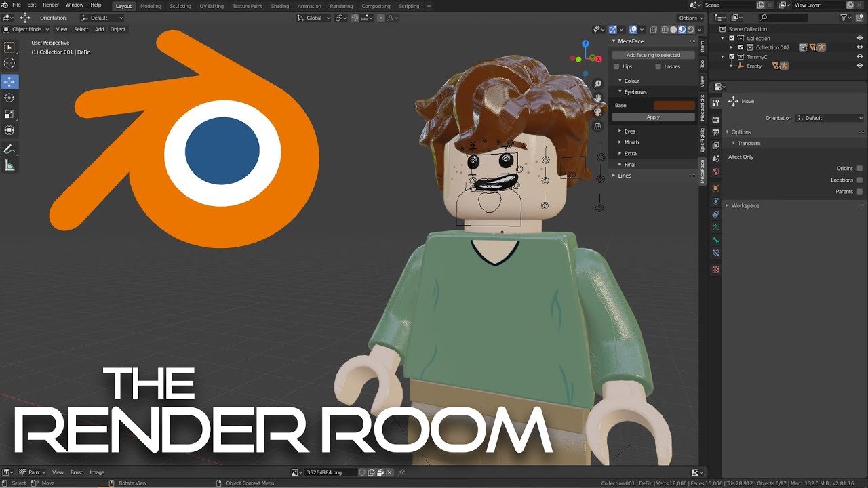Expand the Lines panel
The width and height of the screenshot is (868, 488).
[624, 175]
